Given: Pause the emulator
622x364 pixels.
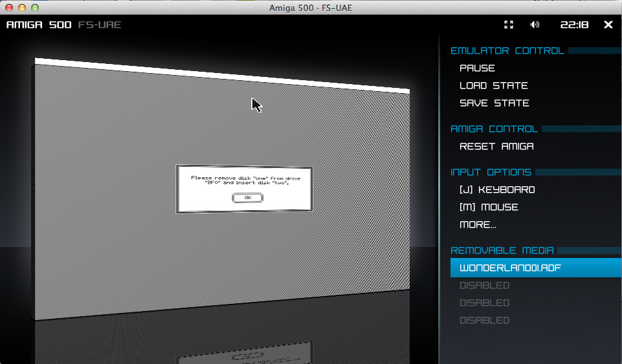Looking at the screenshot, I should coord(477,68).
